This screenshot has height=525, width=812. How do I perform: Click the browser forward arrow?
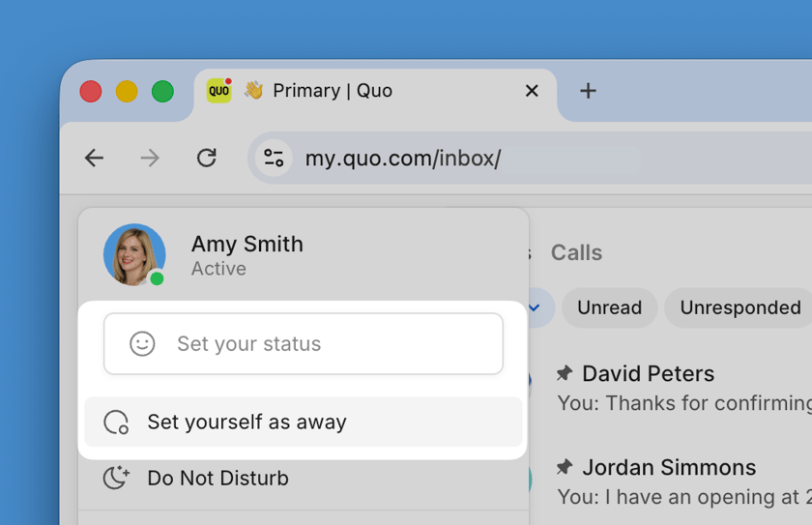pos(150,158)
